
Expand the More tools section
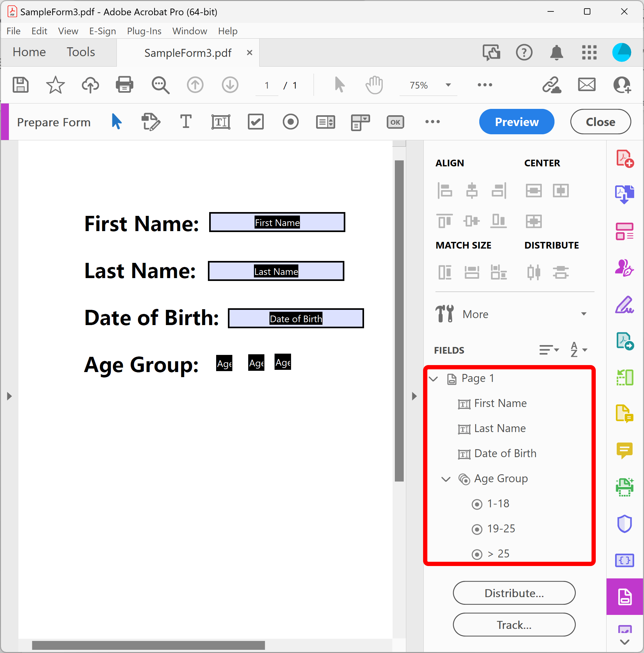pyautogui.click(x=583, y=314)
